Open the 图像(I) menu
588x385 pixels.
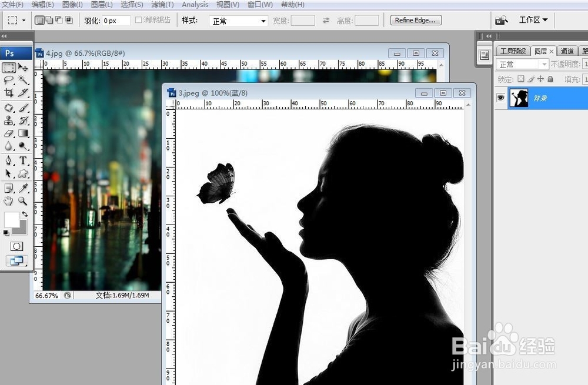[x=72, y=5]
